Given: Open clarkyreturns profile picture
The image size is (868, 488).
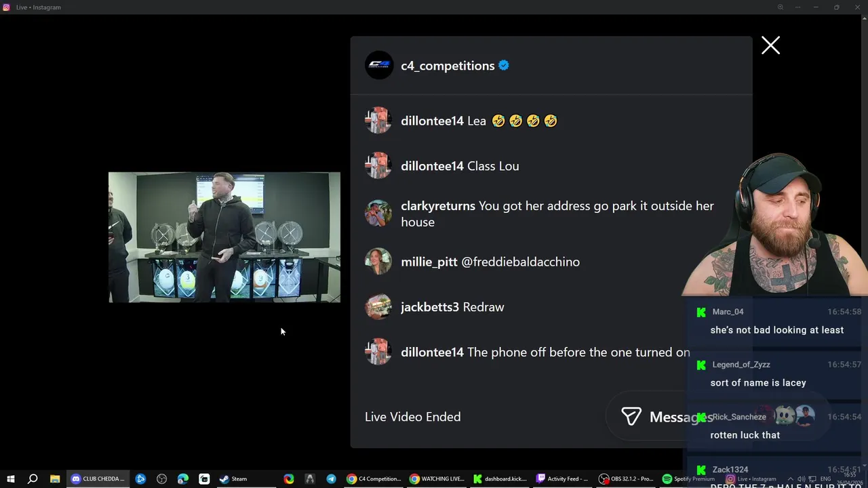Looking at the screenshot, I should coord(378,213).
